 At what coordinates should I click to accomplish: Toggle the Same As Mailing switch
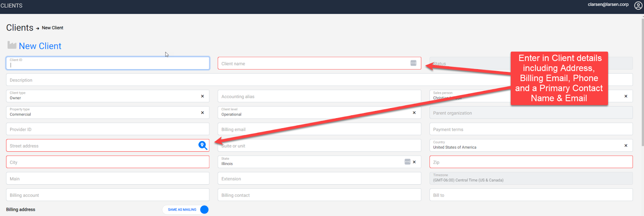coord(204,210)
